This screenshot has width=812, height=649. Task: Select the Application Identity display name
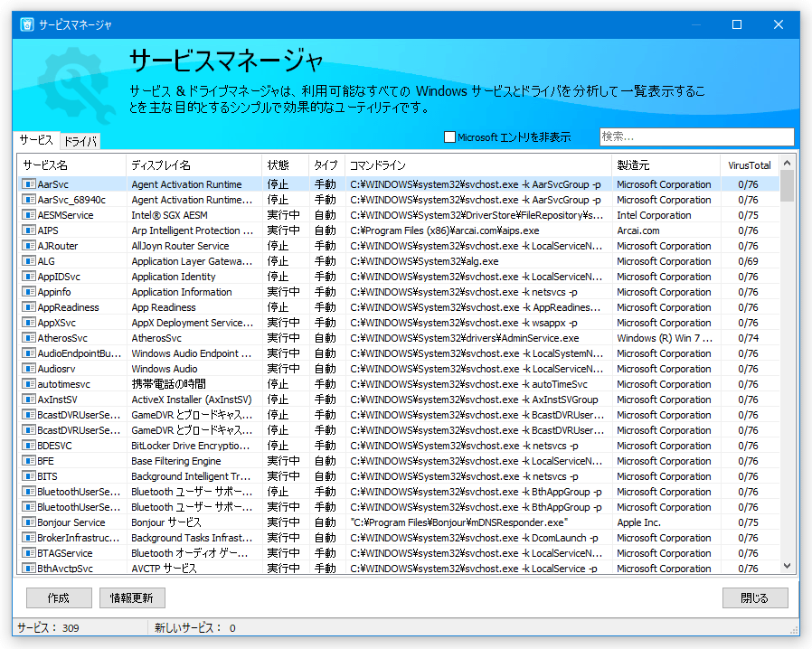pos(173,277)
